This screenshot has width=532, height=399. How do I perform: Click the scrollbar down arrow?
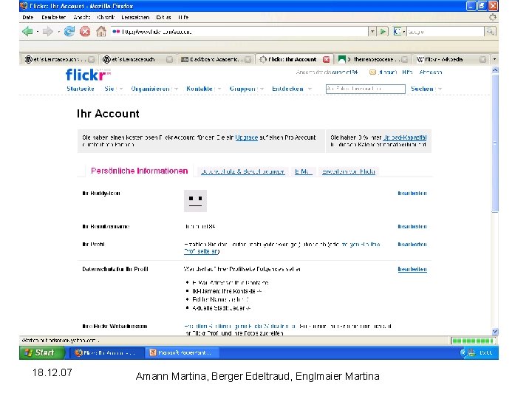pos(495,332)
